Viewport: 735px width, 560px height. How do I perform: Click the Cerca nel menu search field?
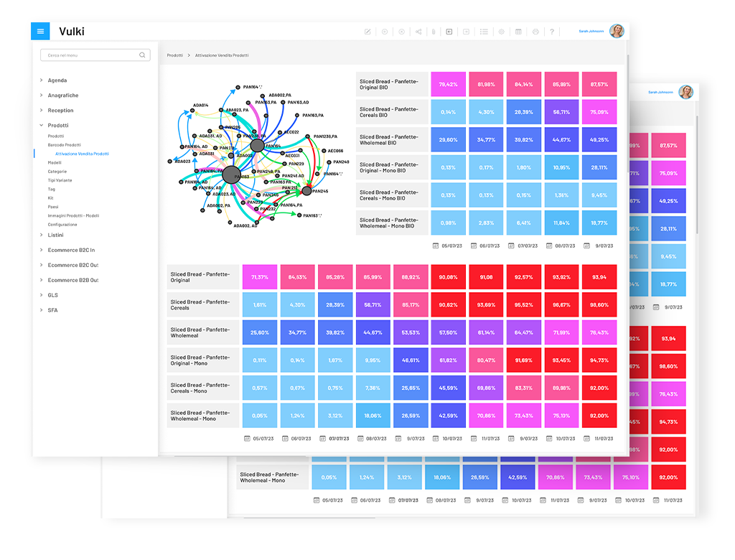pos(90,55)
